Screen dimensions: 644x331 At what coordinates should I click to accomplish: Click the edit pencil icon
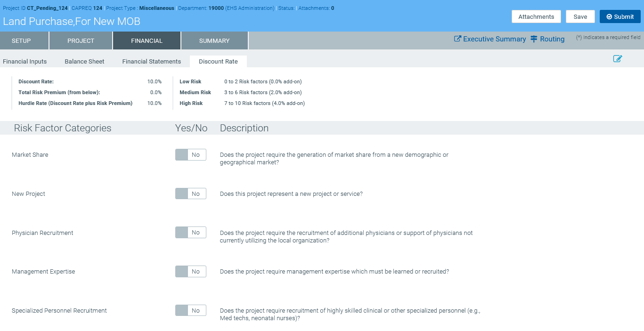point(617,59)
